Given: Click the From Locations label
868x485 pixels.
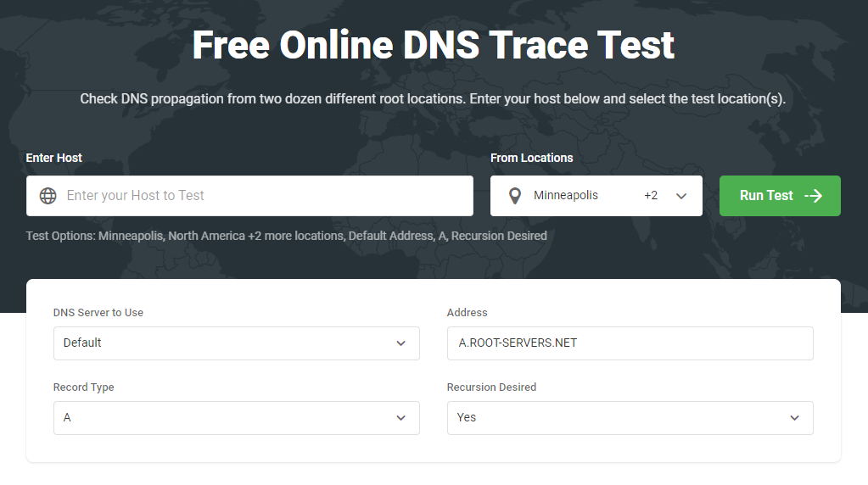Looking at the screenshot, I should point(531,159).
